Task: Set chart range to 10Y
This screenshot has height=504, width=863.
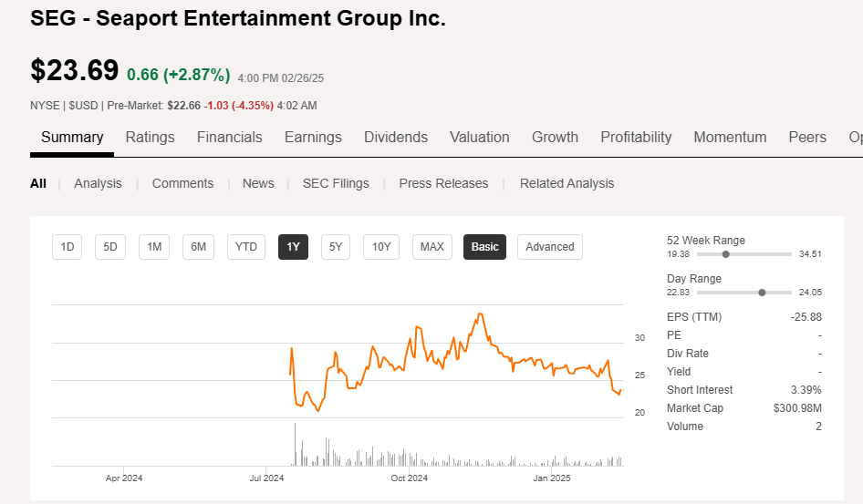Action: (381, 247)
